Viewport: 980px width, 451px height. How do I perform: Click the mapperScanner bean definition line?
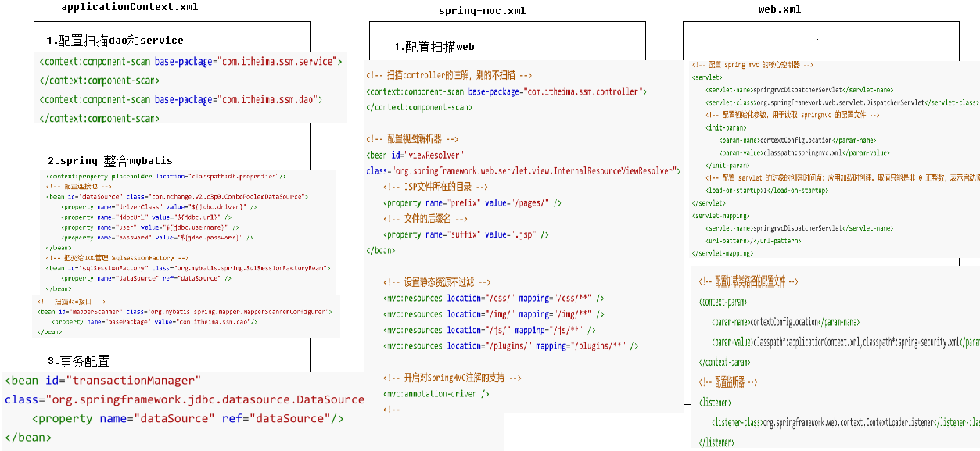pos(185,312)
